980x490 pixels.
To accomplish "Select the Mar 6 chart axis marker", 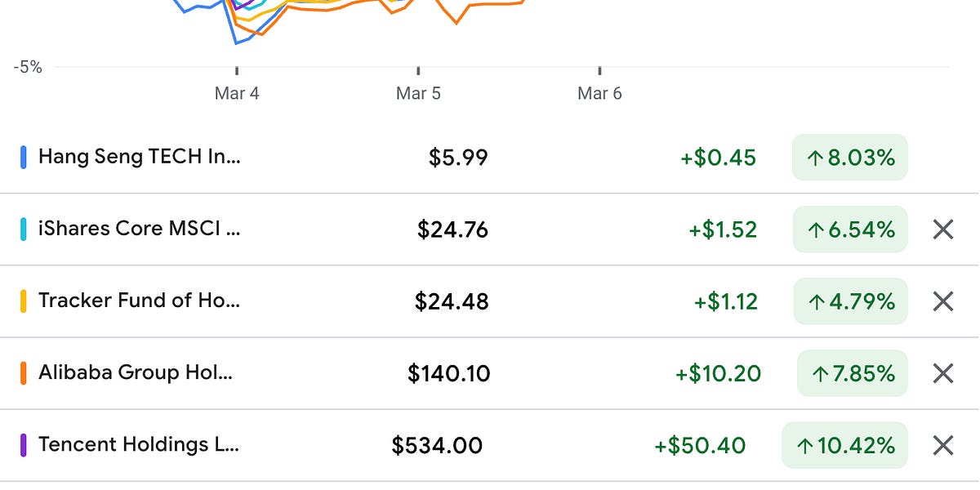I will (x=599, y=93).
